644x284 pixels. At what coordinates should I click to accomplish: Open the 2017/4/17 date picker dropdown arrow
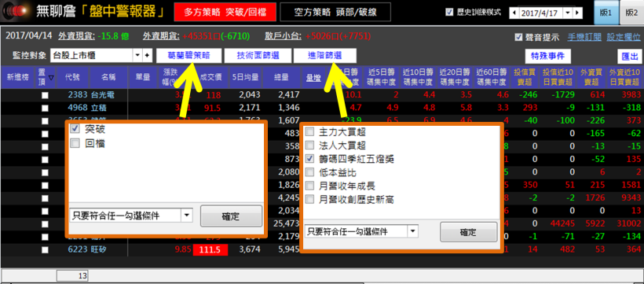[x=568, y=13]
